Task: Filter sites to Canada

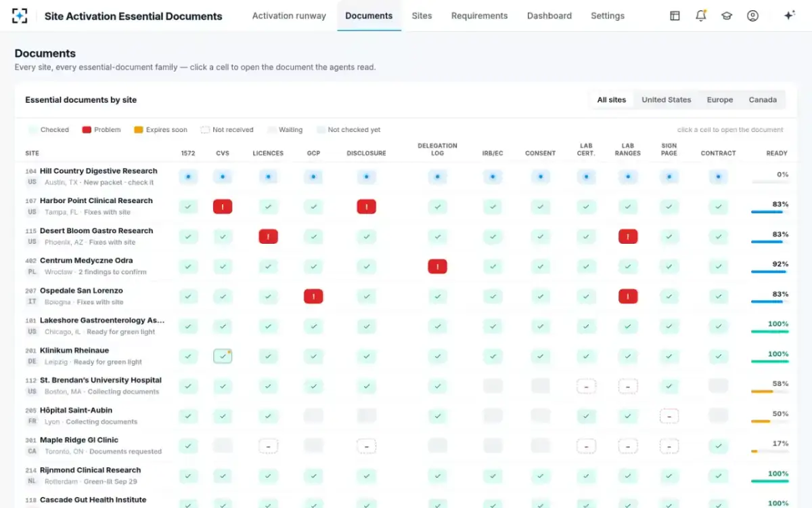Action: coord(763,100)
